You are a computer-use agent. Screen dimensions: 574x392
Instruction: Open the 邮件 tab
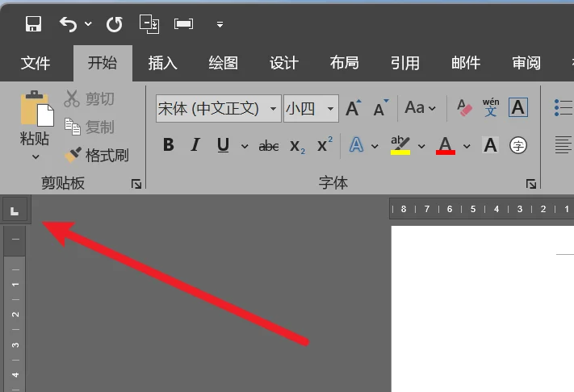coord(466,63)
